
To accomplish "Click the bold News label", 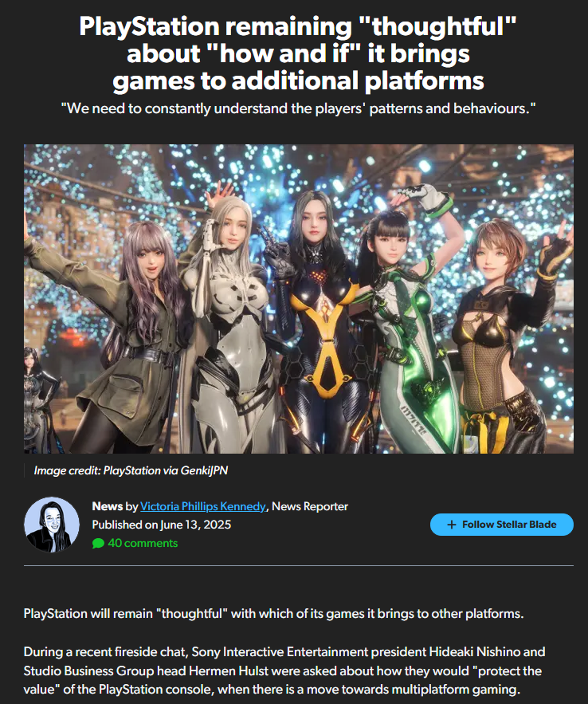I will 108,506.
